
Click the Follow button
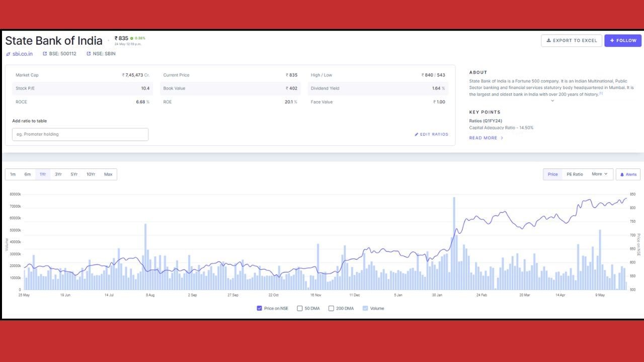pos(623,41)
